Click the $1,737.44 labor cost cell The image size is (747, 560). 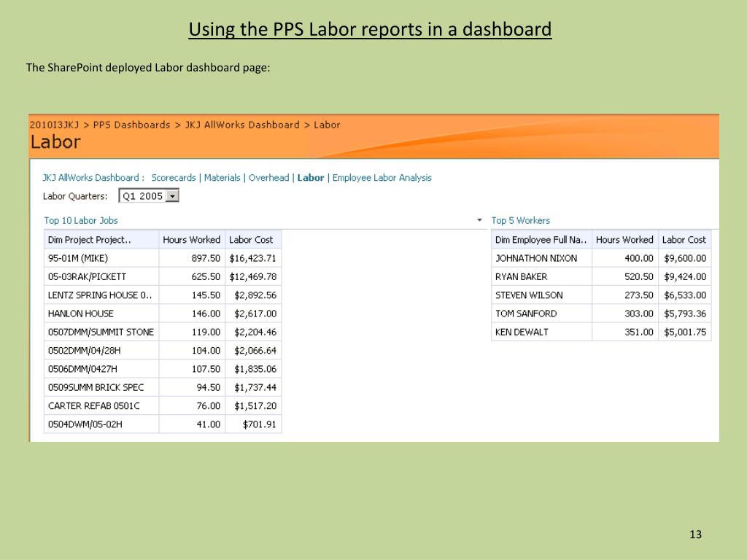point(253,387)
